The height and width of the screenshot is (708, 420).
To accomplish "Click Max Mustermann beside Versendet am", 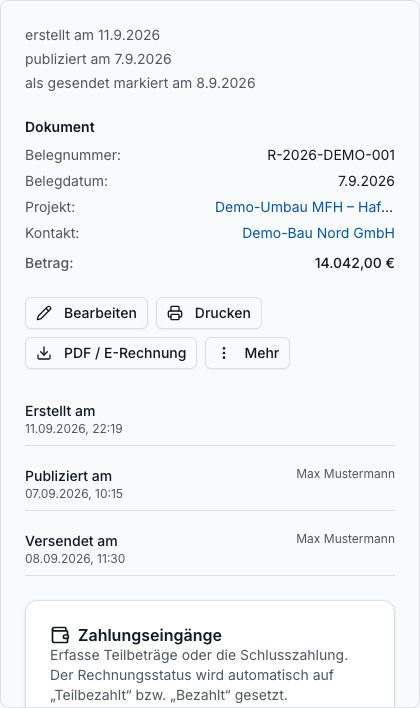I will pos(345,539).
